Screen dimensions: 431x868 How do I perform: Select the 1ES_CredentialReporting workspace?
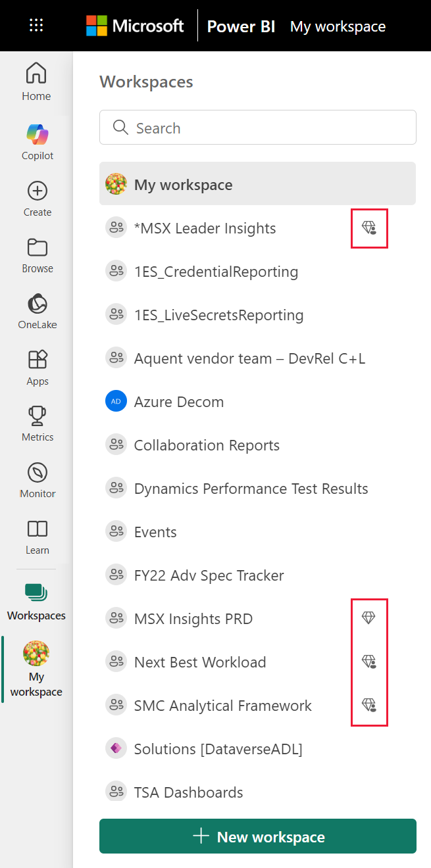click(x=216, y=272)
